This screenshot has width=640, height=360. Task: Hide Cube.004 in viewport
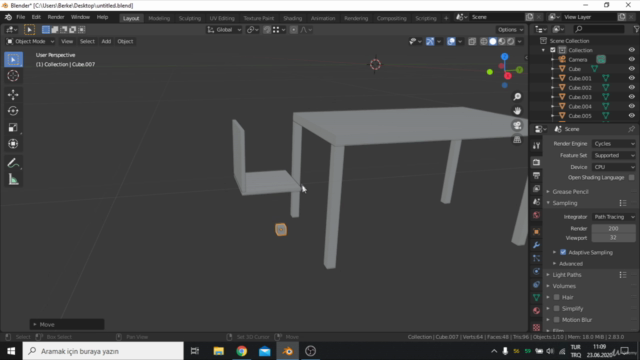pos(631,106)
